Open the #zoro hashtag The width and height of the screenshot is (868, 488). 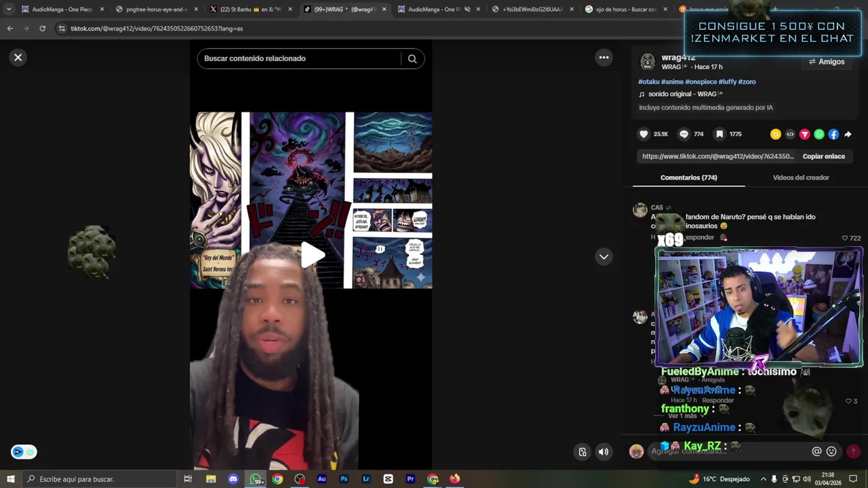(747, 82)
